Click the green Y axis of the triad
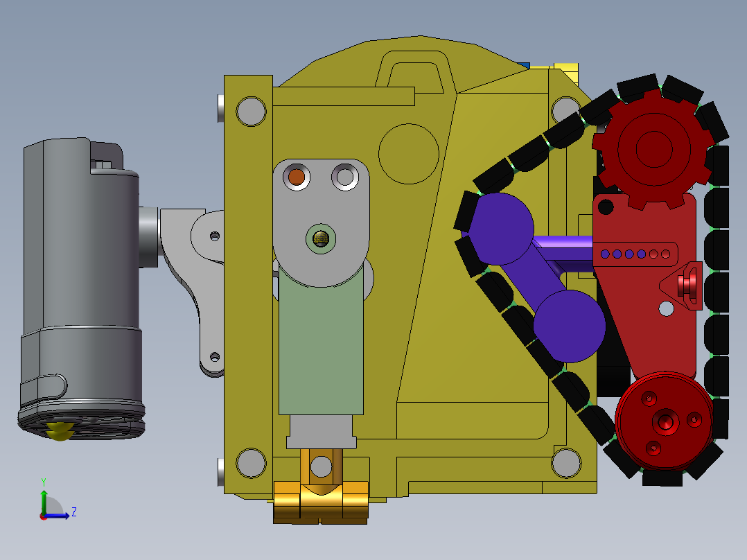 [x=44, y=501]
